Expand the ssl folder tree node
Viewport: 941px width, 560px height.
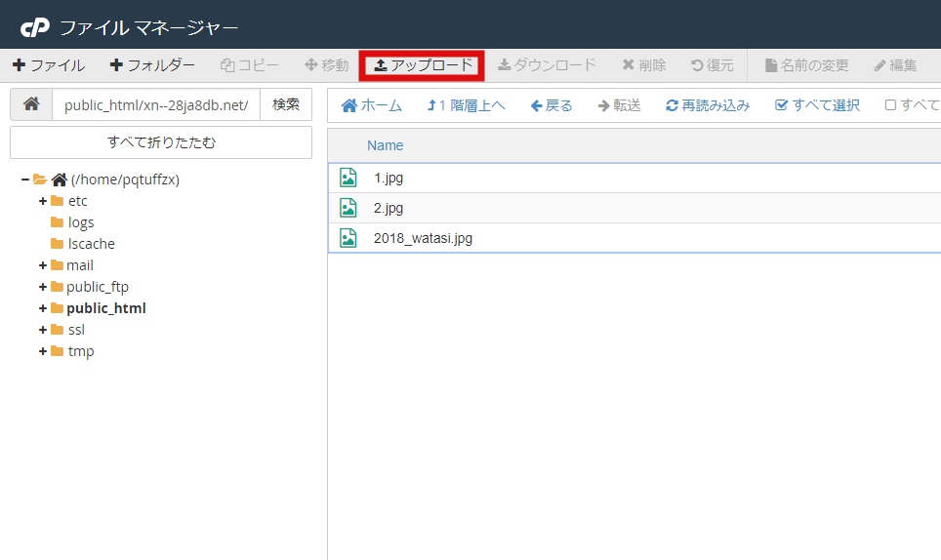(43, 330)
